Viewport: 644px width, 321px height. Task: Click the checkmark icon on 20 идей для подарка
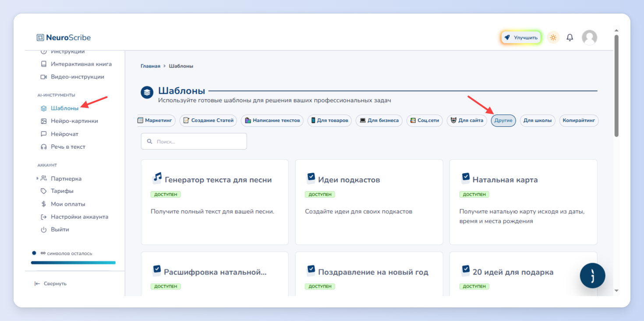[465, 270]
